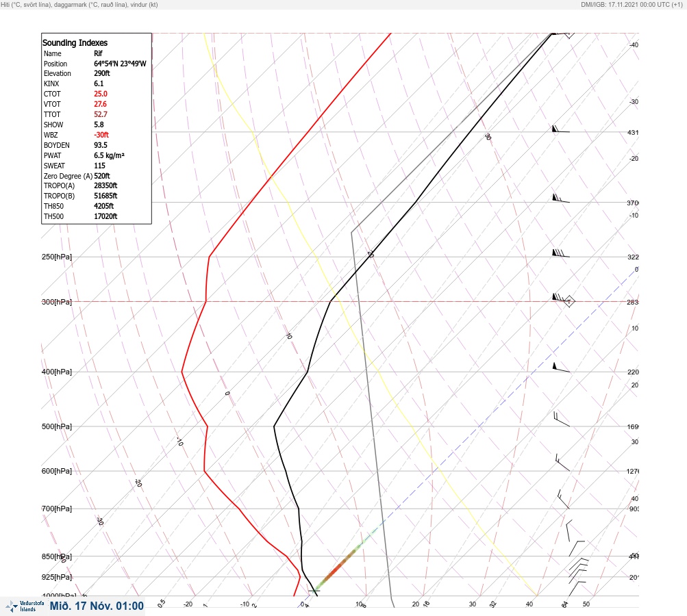This screenshot has height=616, width=687.
Task: Click the red WBZ value -30ft
Action: (101, 135)
